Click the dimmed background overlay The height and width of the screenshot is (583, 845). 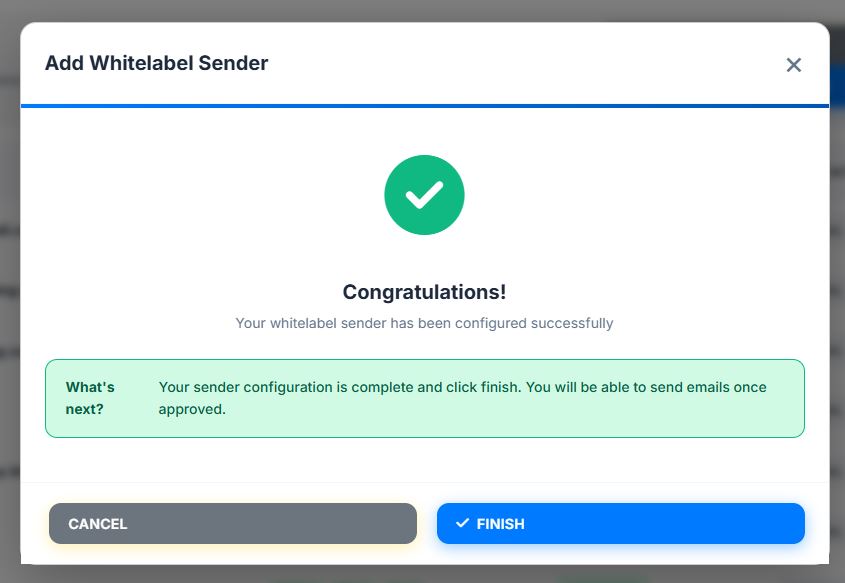click(x=10, y=300)
